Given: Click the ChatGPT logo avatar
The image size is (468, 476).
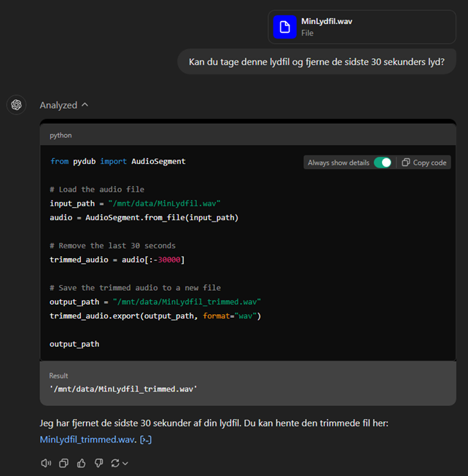Looking at the screenshot, I should (16, 105).
